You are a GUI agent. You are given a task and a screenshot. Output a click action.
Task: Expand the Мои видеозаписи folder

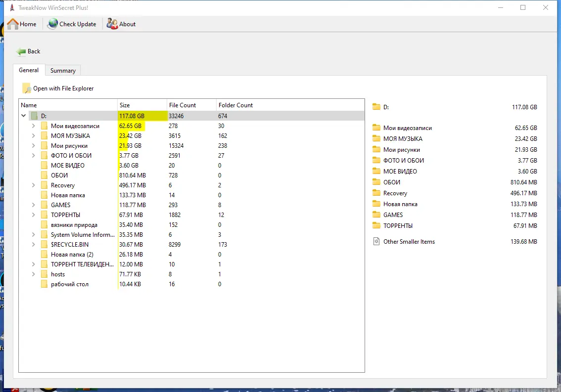33,126
